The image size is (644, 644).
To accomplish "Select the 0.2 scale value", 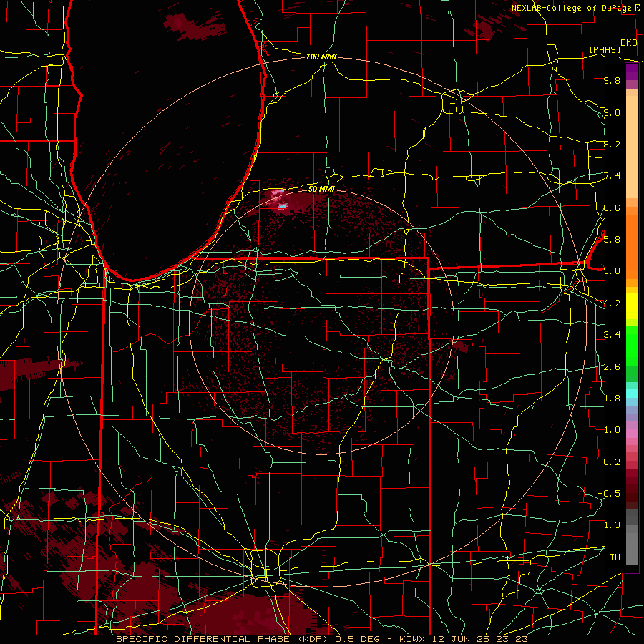I will [612, 462].
